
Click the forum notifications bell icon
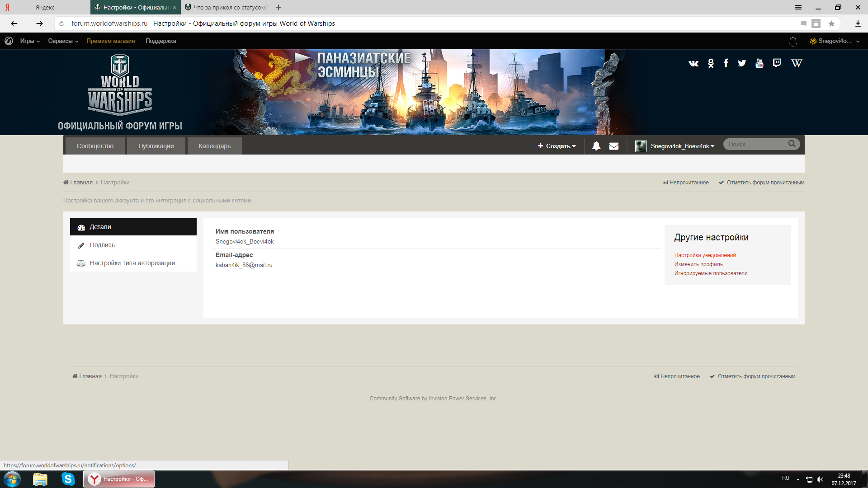pyautogui.click(x=596, y=146)
